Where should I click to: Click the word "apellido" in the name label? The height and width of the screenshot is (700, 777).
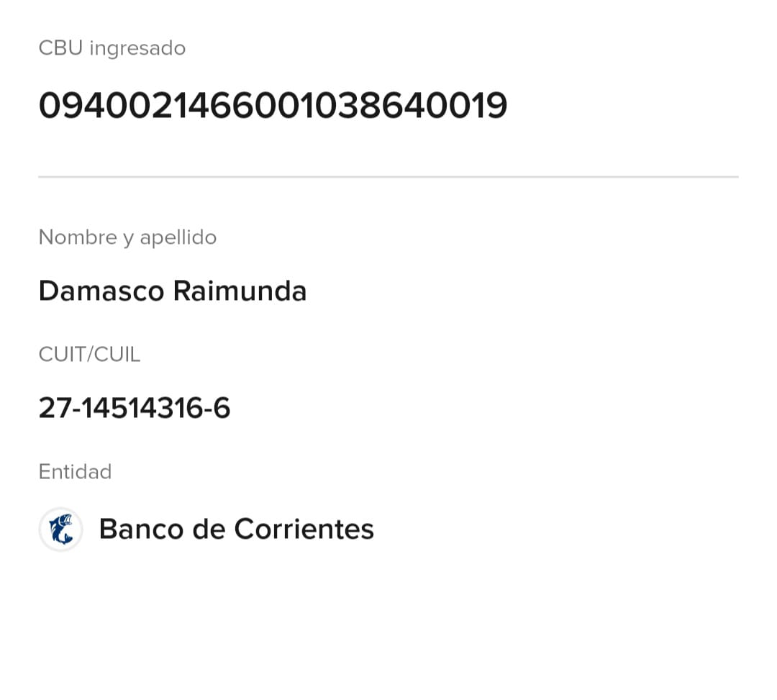tap(178, 237)
